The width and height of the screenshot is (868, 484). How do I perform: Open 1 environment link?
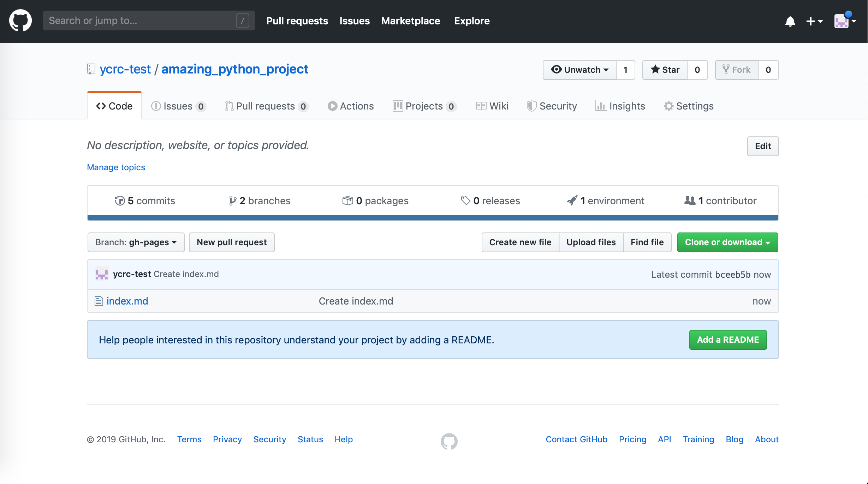click(x=606, y=201)
